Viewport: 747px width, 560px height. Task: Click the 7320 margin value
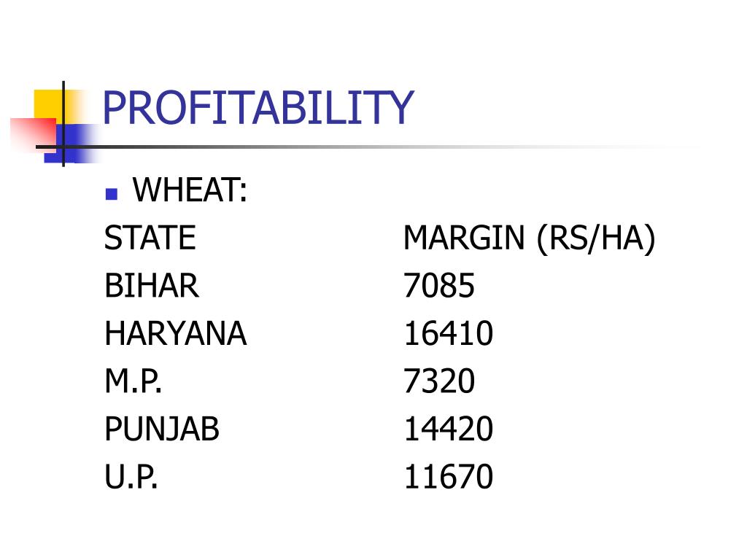point(439,381)
